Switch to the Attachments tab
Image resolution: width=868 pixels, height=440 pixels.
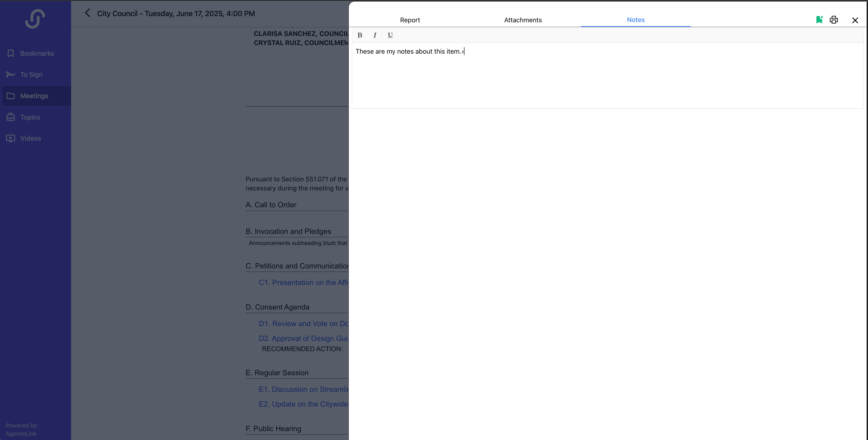click(x=523, y=20)
